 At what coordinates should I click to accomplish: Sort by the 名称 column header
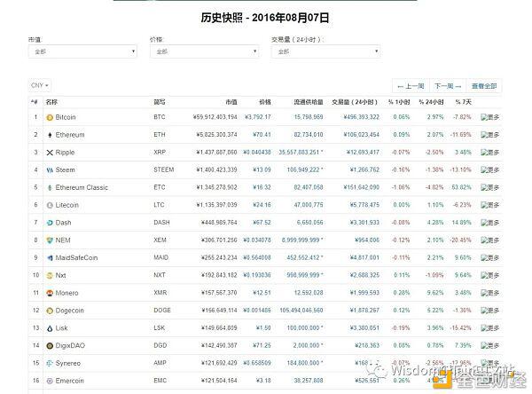click(x=51, y=102)
